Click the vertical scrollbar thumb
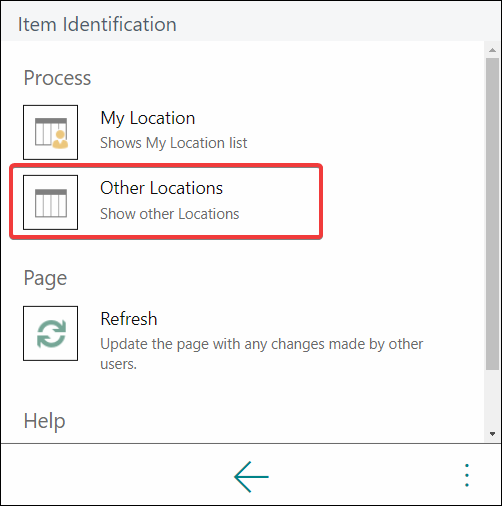This screenshot has width=502, height=506. (492, 214)
